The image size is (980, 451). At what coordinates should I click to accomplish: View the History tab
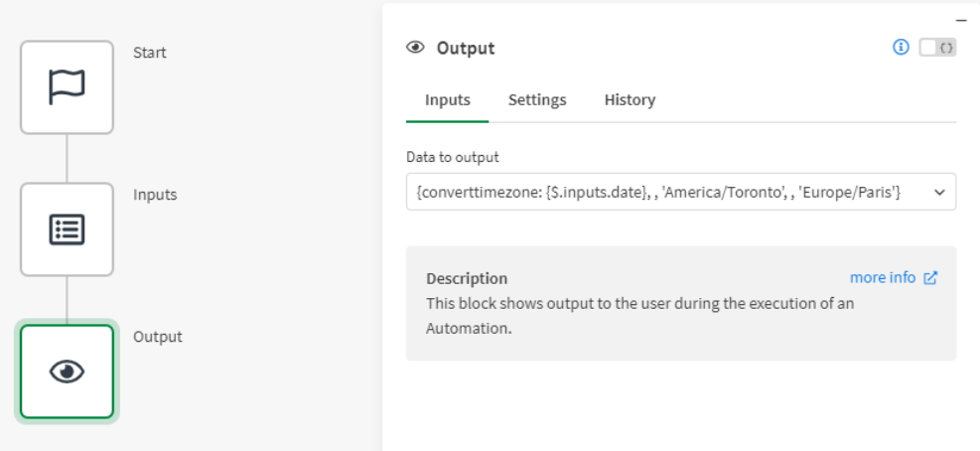click(x=630, y=99)
